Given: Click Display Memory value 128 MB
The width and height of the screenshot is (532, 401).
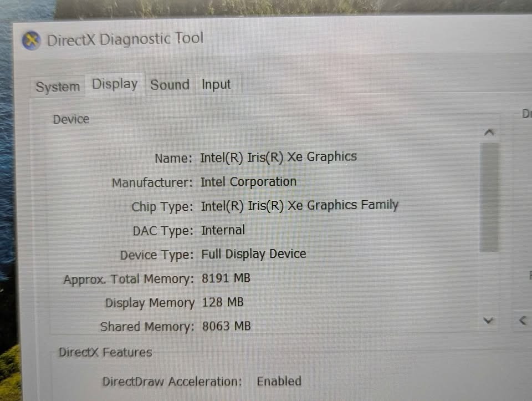Looking at the screenshot, I should tap(223, 302).
